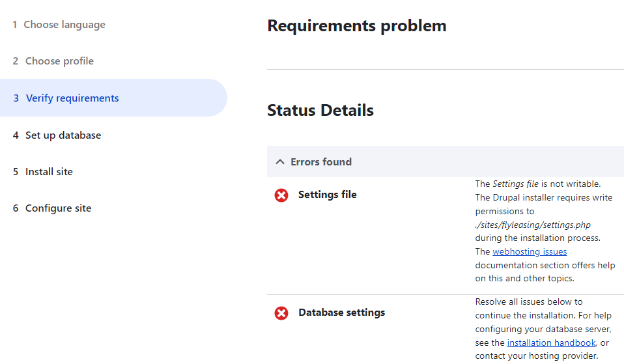Viewport: 624px width, 364px height.
Task: Click the Errors found summary header
Action: [446, 161]
